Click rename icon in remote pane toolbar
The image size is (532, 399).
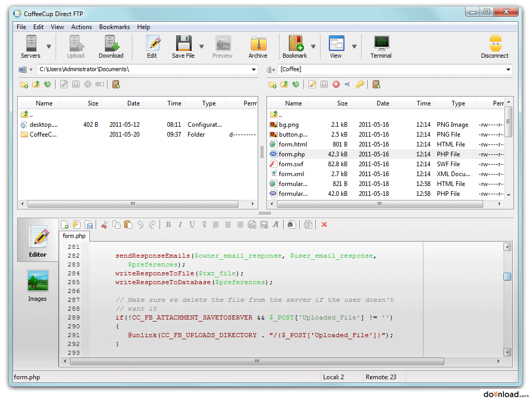tap(348, 85)
